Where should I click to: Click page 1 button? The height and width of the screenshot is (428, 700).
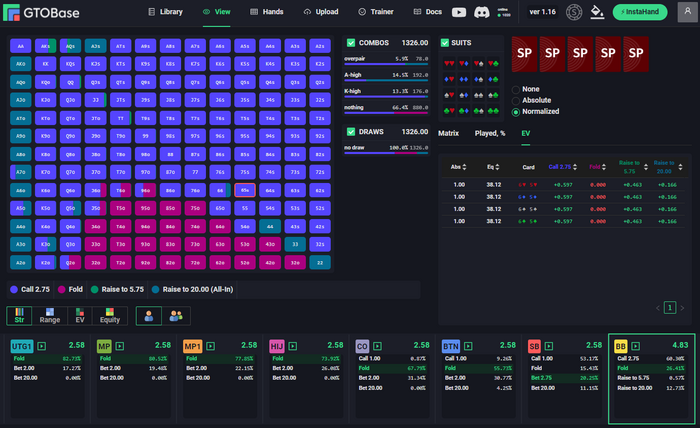click(x=670, y=307)
